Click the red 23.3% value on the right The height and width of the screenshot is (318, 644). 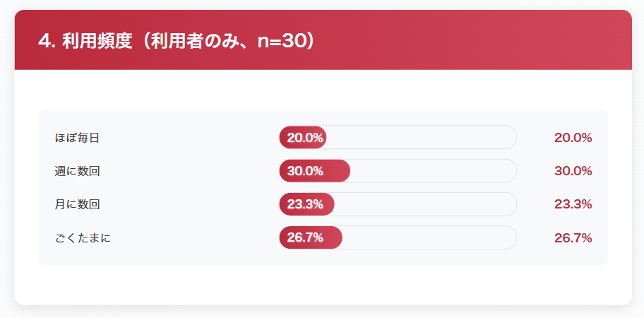[x=573, y=204]
